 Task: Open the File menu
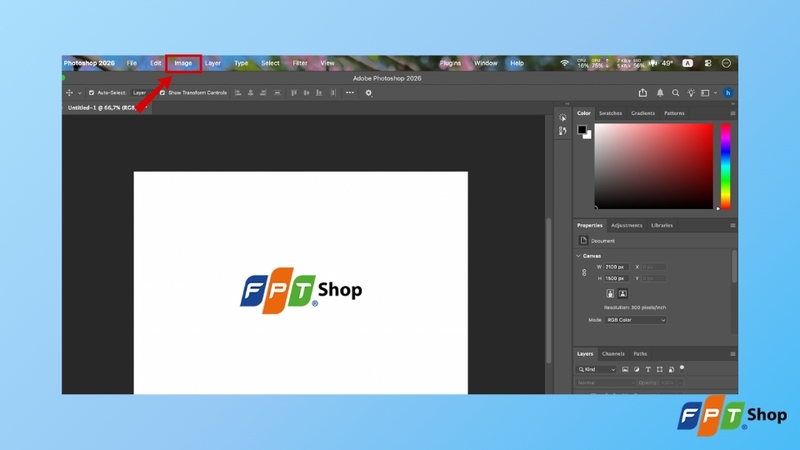[x=132, y=63]
